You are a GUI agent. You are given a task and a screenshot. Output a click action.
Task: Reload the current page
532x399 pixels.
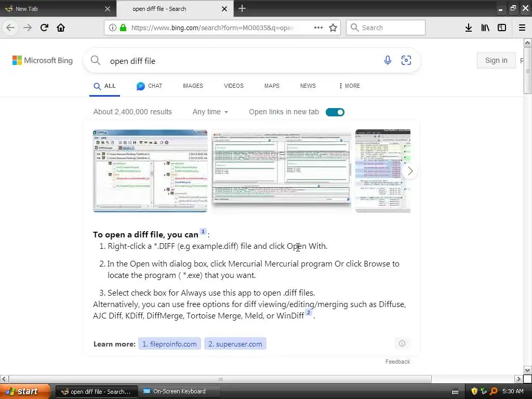click(44, 28)
